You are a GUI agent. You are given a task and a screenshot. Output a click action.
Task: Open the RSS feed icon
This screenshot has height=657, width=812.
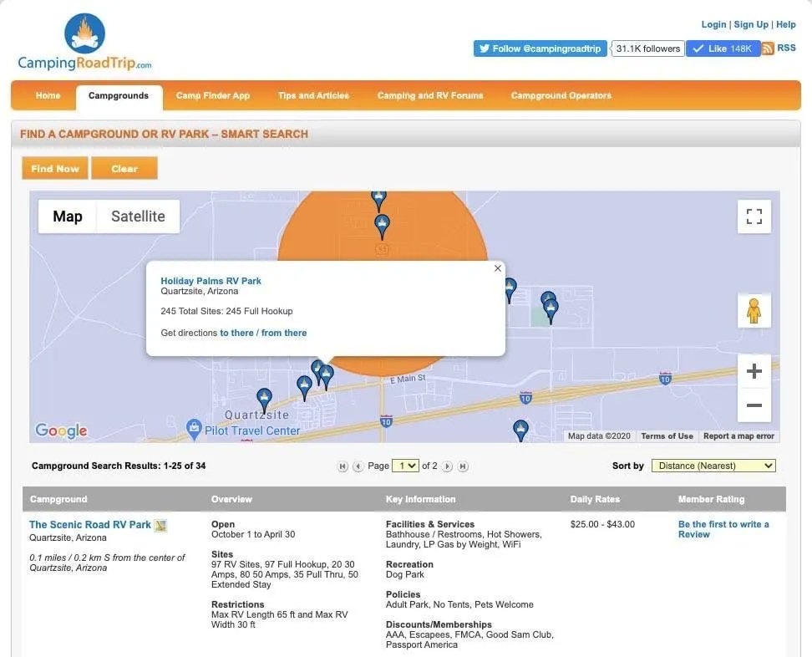(x=768, y=48)
